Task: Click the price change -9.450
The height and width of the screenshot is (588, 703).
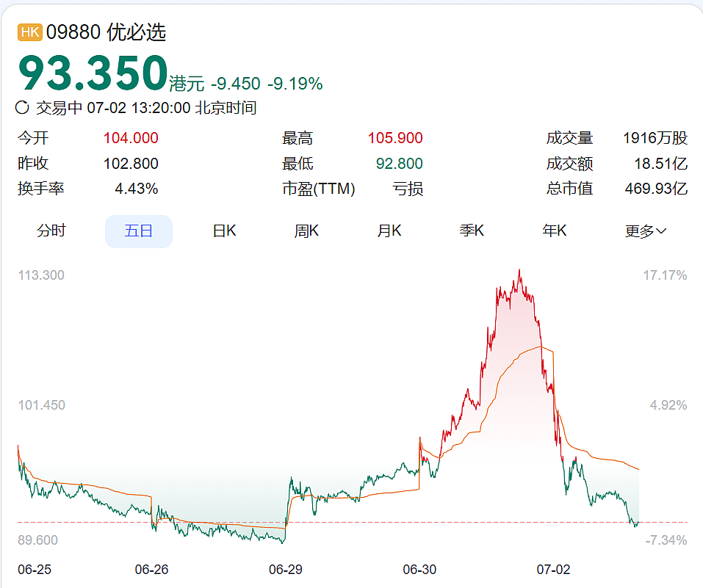Action: [x=236, y=84]
